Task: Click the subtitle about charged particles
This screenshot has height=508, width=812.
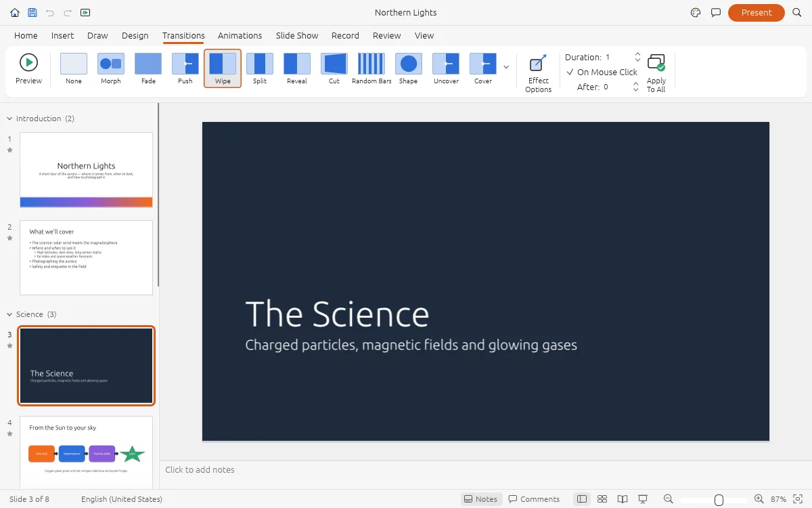Action: point(411,345)
